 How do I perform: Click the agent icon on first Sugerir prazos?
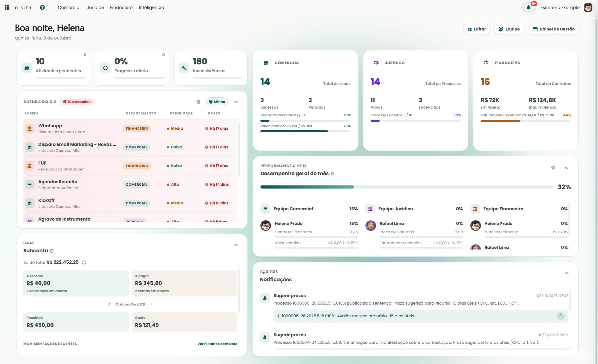point(265,298)
